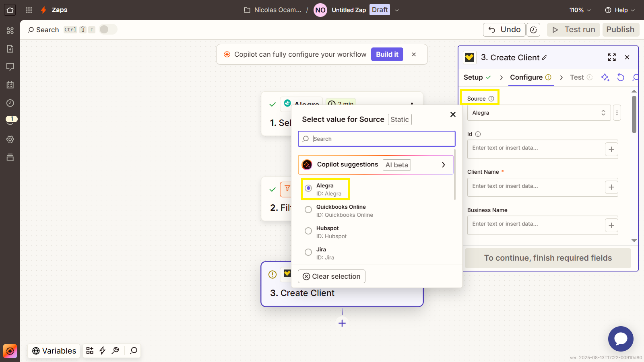The width and height of the screenshot is (644, 362).
Task: Click the Zaps lightning logo
Action: (43, 10)
